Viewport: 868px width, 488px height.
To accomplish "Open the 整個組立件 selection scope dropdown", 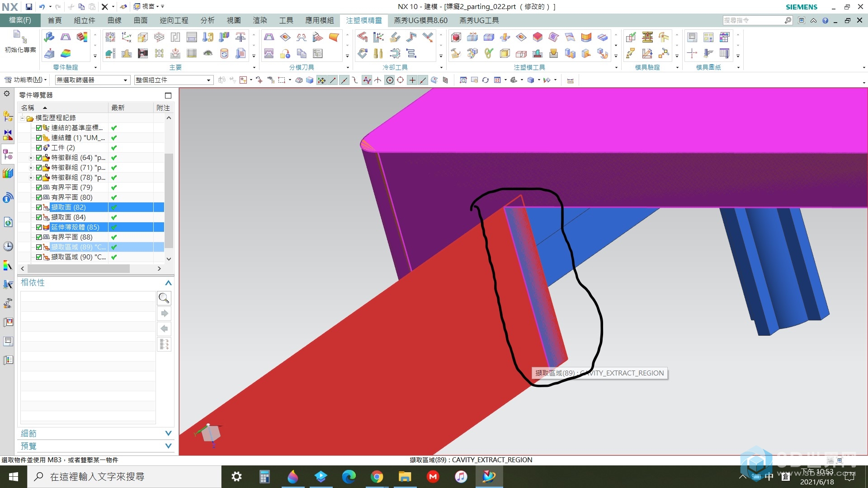I will pyautogui.click(x=173, y=80).
